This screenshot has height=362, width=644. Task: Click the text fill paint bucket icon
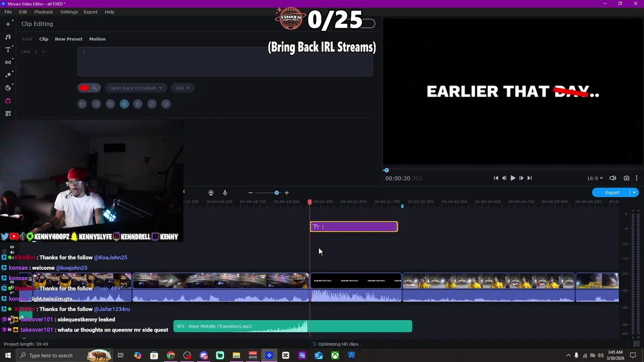pyautogui.click(x=95, y=88)
